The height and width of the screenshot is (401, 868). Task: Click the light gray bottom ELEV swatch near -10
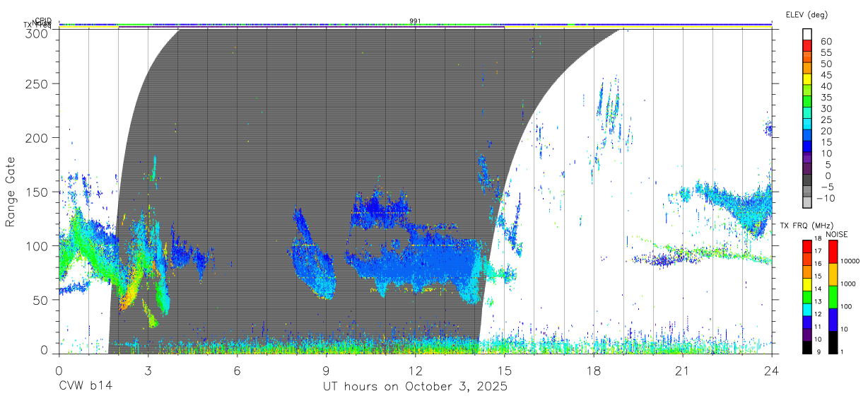[808, 202]
